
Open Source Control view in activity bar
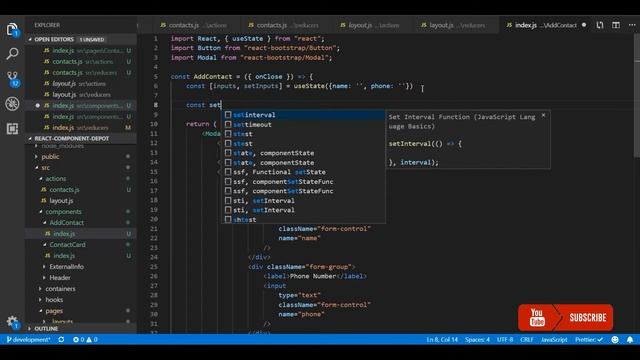(x=12, y=78)
